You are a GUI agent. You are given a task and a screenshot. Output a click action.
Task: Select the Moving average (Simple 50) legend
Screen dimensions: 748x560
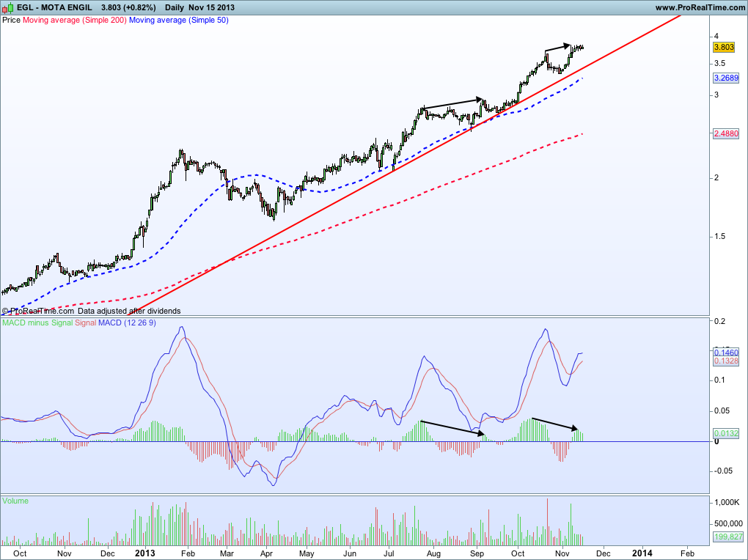179,20
